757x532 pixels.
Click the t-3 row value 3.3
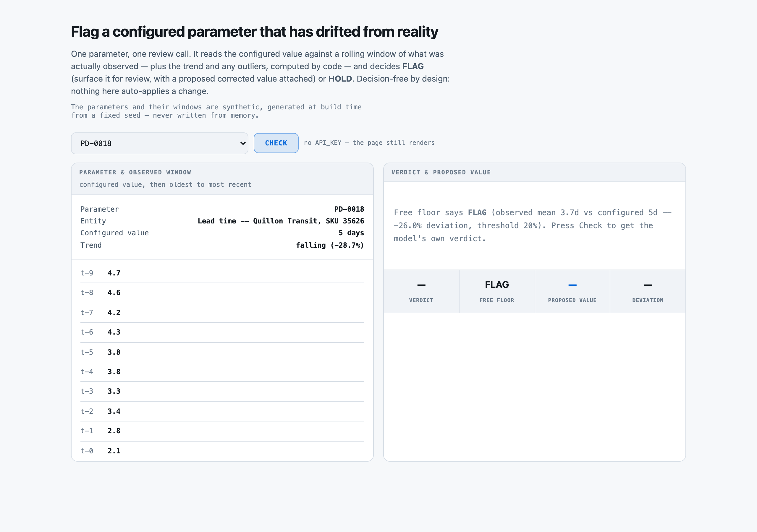(x=114, y=391)
